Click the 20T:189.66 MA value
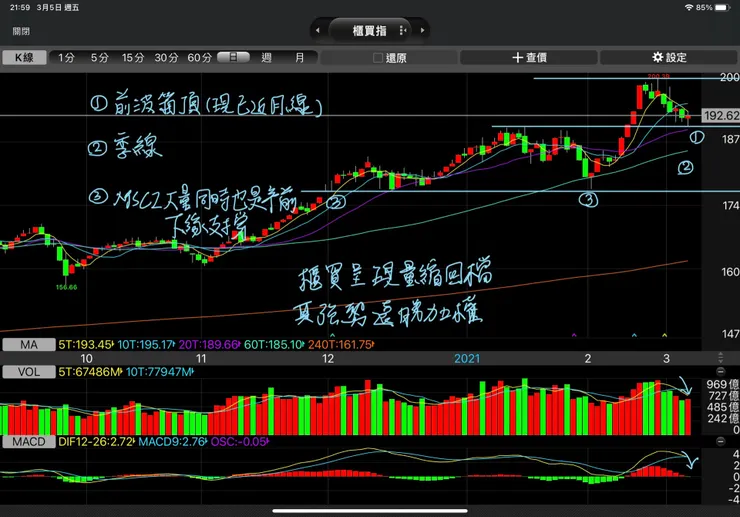This screenshot has height=517, width=740. 209,345
